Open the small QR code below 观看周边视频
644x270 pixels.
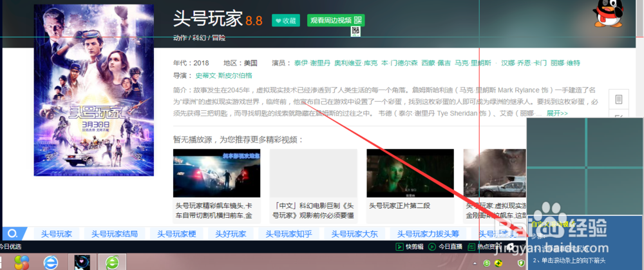[355, 32]
